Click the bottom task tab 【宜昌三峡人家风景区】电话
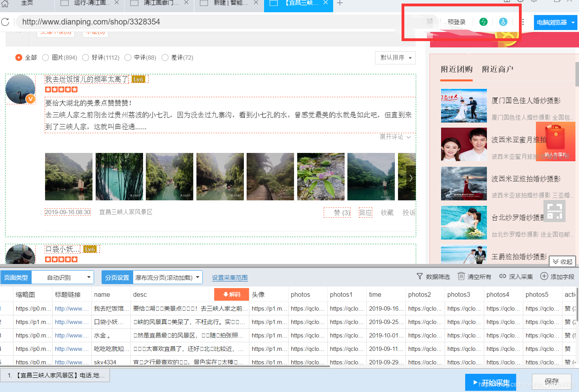The height and width of the screenshot is (392, 579). [x=55, y=375]
